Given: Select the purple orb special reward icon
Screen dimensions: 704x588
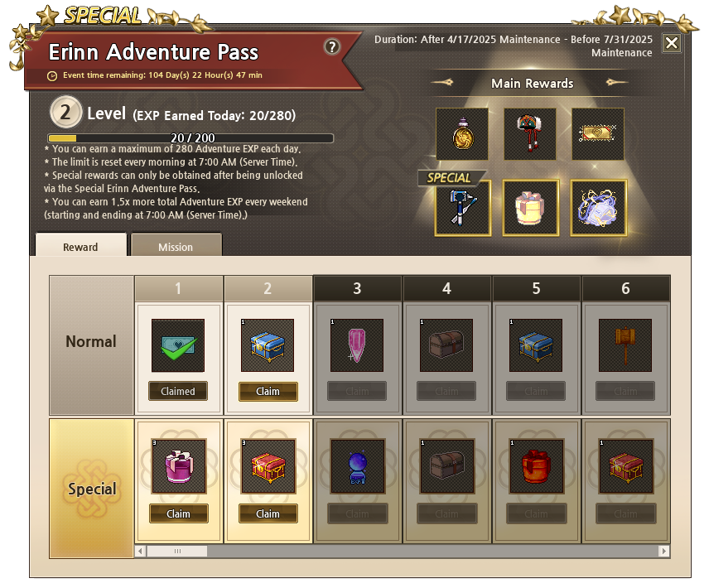Looking at the screenshot, I should coord(599,208).
